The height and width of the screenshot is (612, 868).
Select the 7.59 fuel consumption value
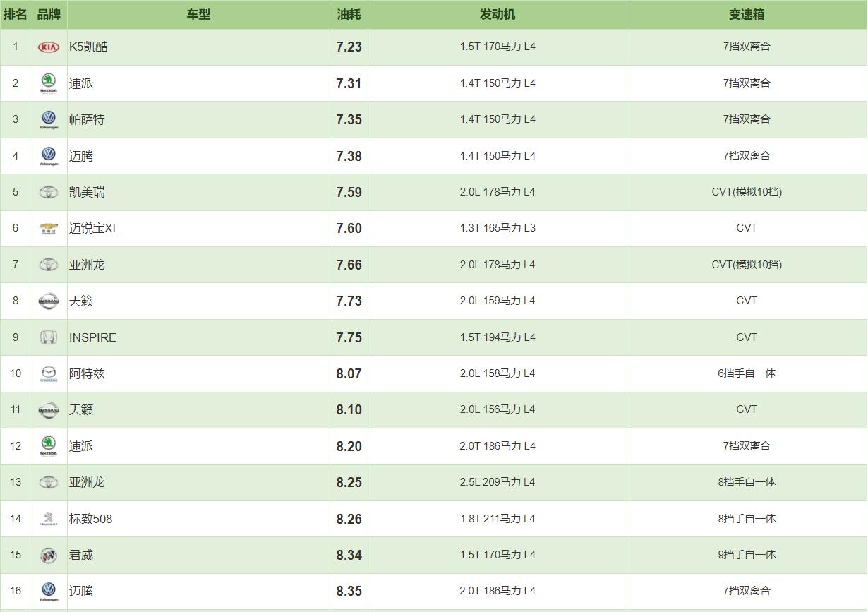tap(349, 192)
